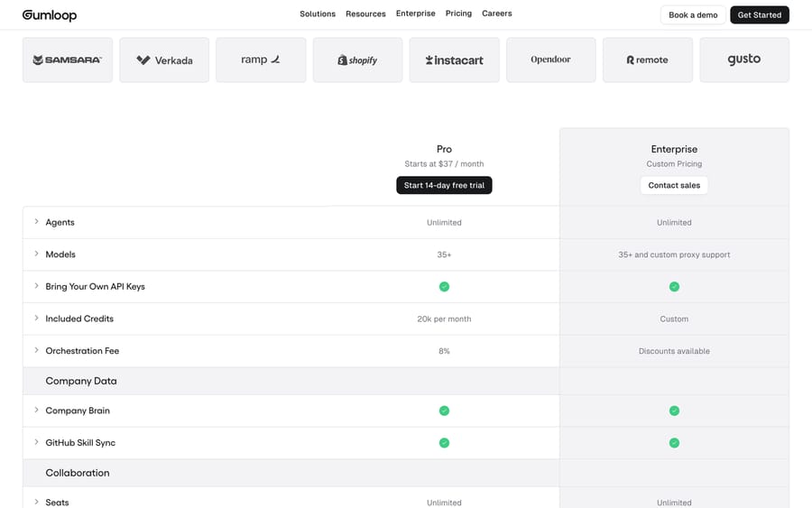Select the Ramp customer logo card

pyautogui.click(x=261, y=60)
